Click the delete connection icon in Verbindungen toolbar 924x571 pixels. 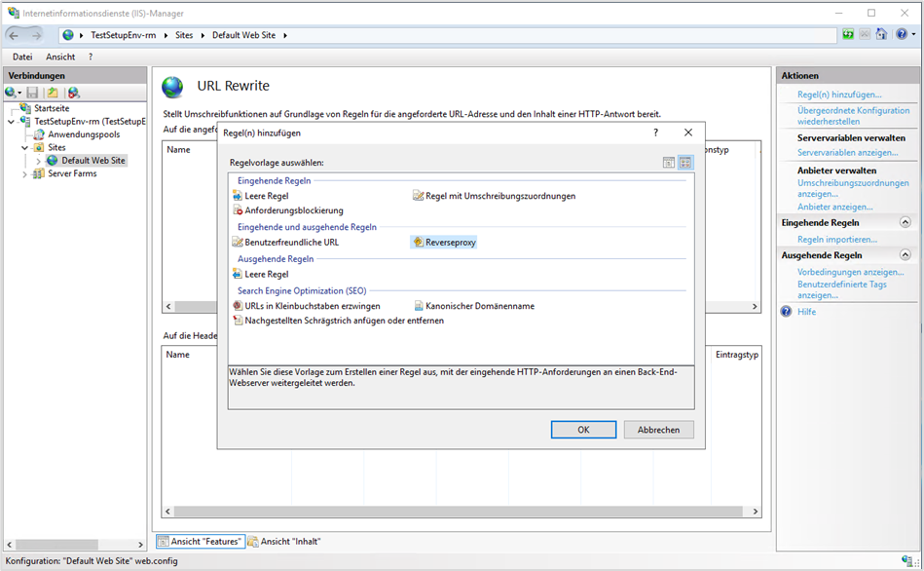tap(73, 93)
